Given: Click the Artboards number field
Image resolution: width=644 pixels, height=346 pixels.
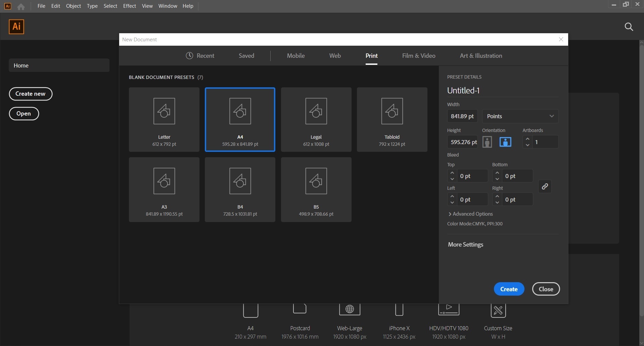Looking at the screenshot, I should [x=545, y=142].
